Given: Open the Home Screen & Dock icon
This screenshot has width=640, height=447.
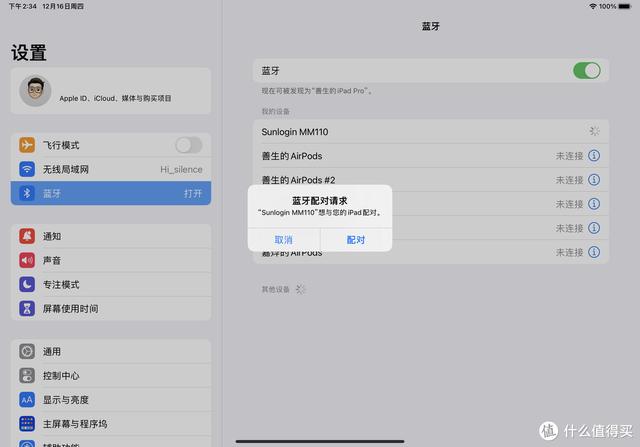Looking at the screenshot, I should [27, 424].
